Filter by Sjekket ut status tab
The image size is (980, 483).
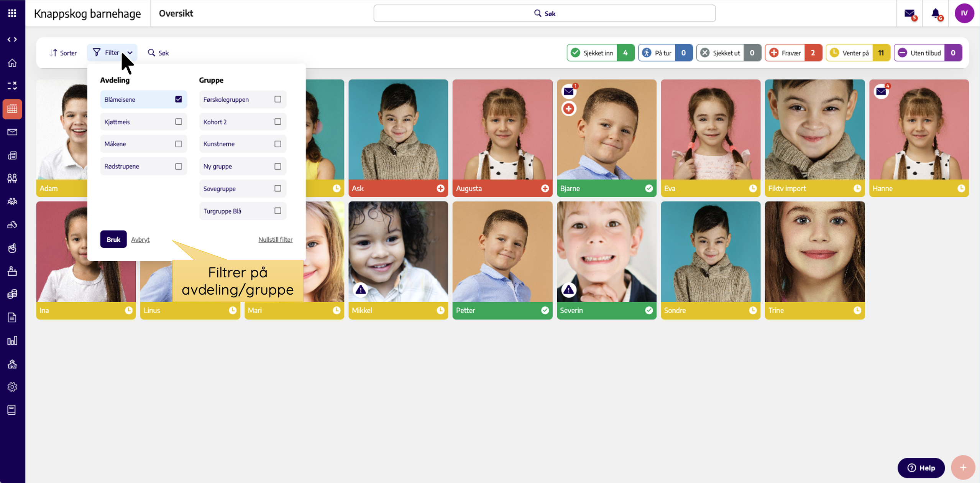(x=729, y=53)
